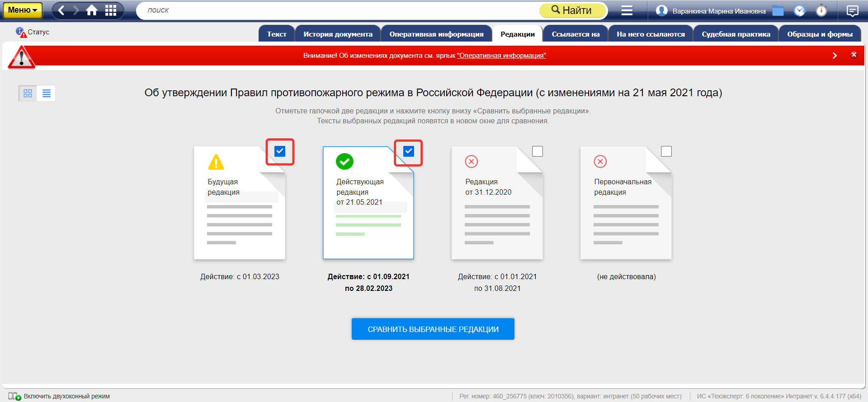The height and width of the screenshot is (402, 868).
Task: Open the Меню dropdown
Action: 23,10
